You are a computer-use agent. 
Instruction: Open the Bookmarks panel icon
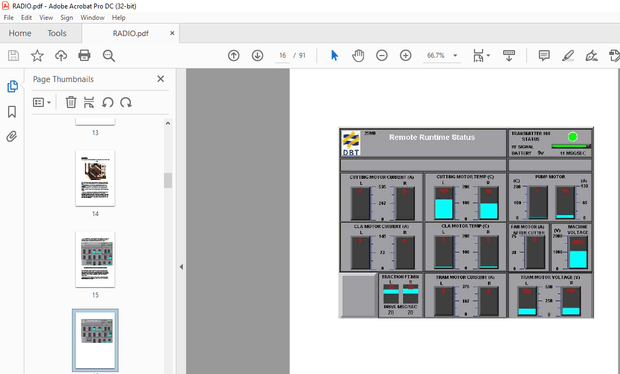(x=12, y=112)
